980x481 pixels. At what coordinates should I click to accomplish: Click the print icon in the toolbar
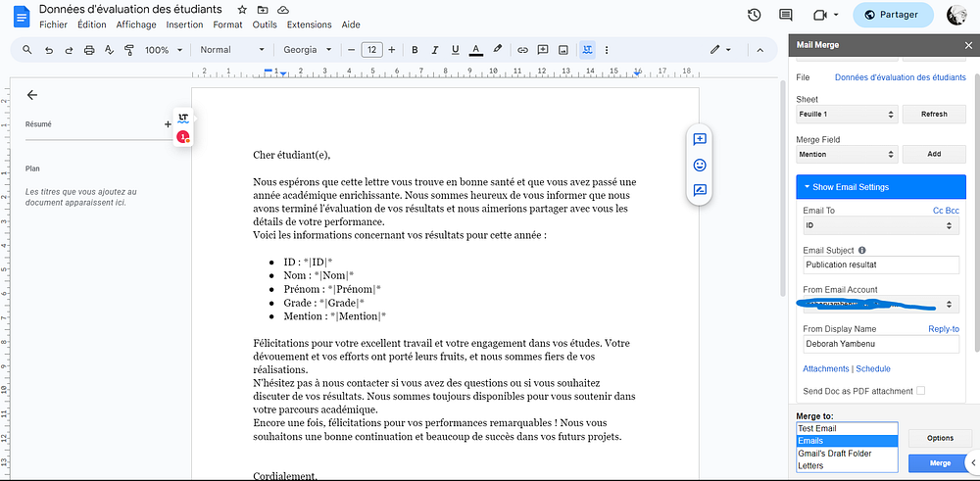point(89,49)
